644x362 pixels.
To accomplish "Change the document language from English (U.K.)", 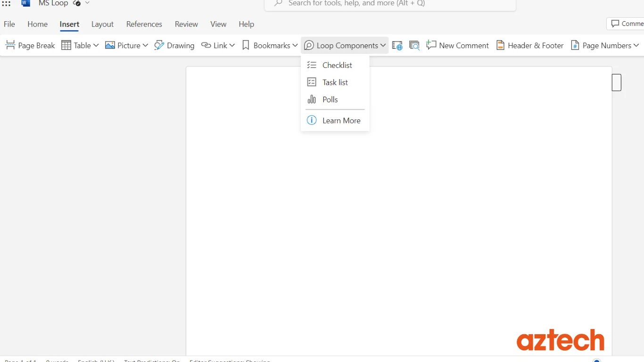I will [x=96, y=360].
